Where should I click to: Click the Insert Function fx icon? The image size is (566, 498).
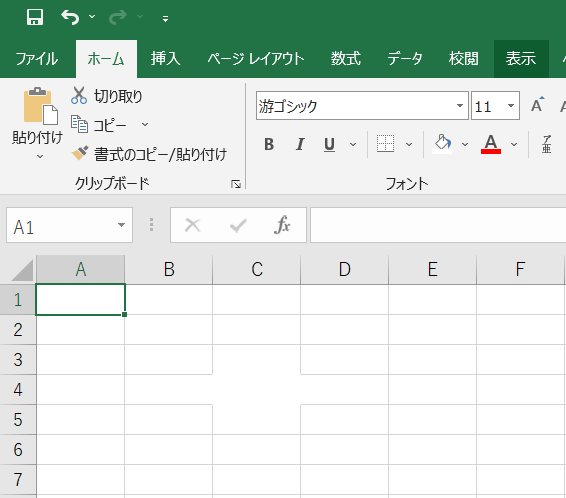click(x=282, y=225)
